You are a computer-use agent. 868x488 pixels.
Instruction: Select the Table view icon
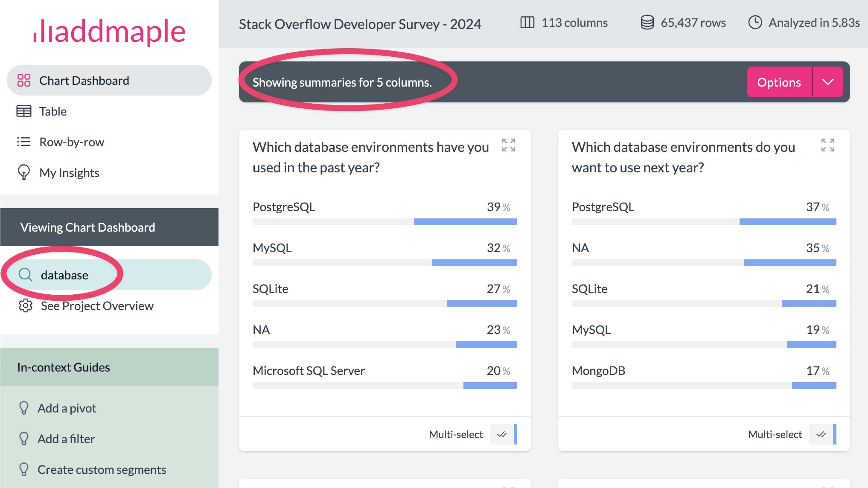(x=24, y=111)
